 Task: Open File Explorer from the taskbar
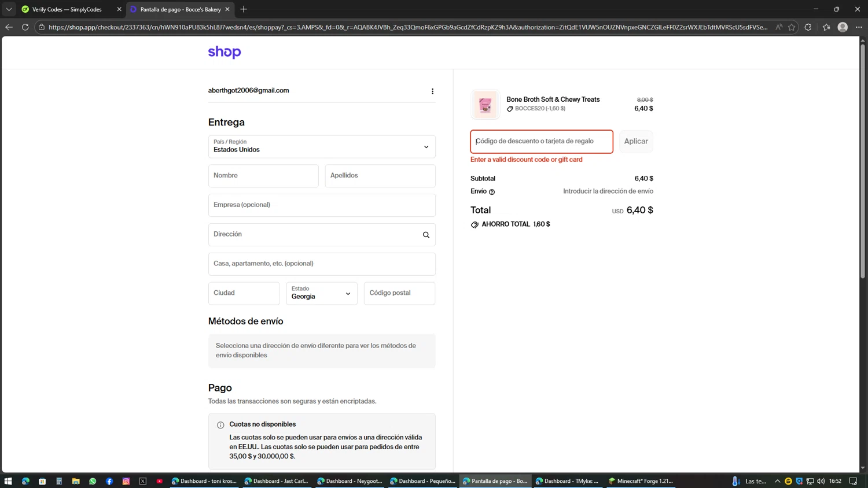[x=76, y=481]
